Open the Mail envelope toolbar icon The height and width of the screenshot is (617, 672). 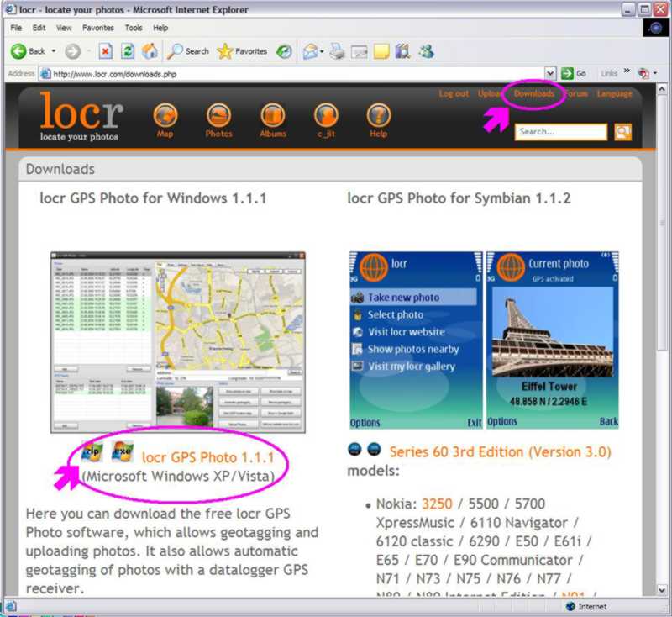coord(310,51)
